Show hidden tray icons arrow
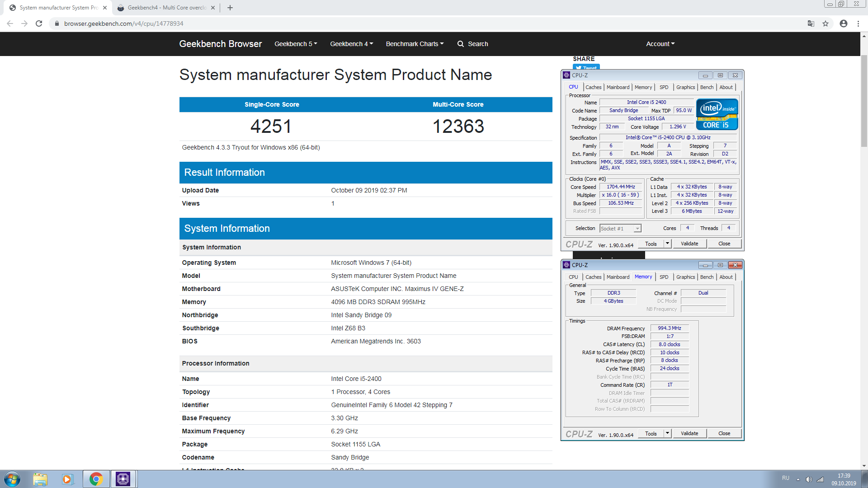The height and width of the screenshot is (488, 868). click(x=798, y=479)
